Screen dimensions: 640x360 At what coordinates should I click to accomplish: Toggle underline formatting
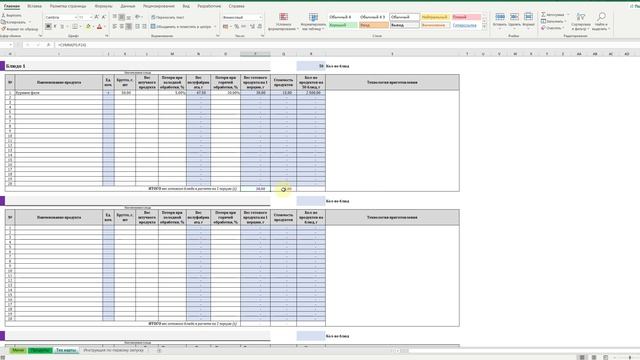62,27
